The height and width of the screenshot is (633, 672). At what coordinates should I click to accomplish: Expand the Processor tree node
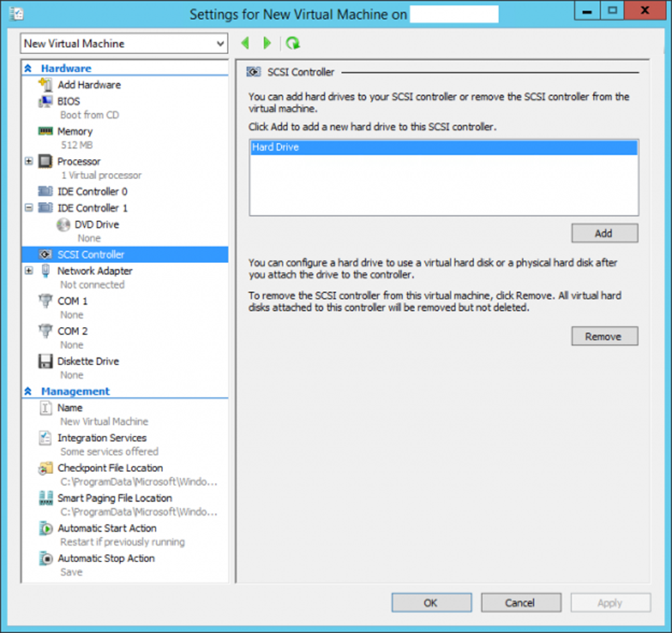[28, 161]
